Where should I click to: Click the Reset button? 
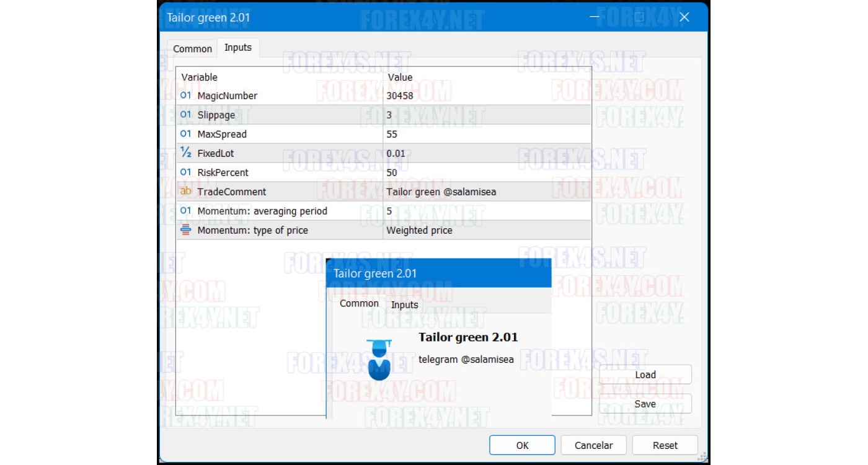coord(665,445)
